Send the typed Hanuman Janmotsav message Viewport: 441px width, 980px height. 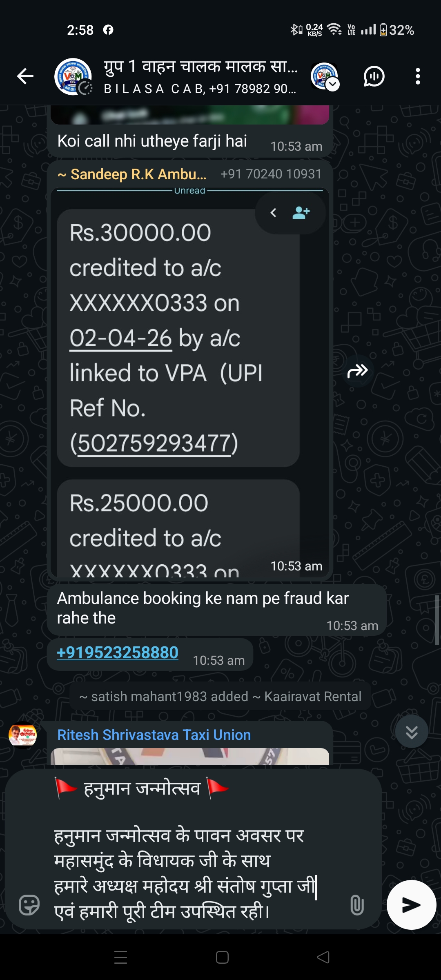[411, 905]
